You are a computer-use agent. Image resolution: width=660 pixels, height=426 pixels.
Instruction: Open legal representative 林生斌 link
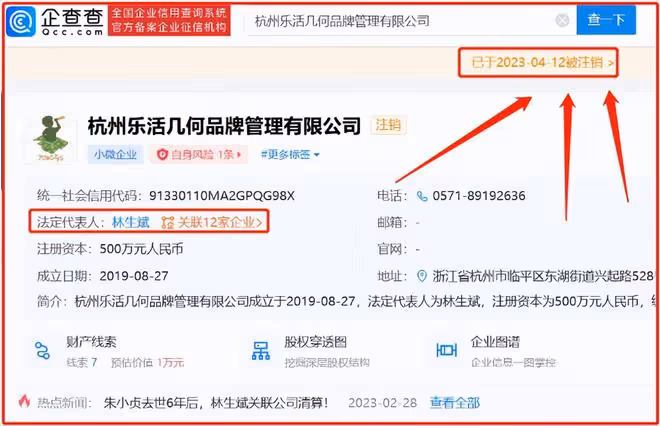click(x=130, y=222)
